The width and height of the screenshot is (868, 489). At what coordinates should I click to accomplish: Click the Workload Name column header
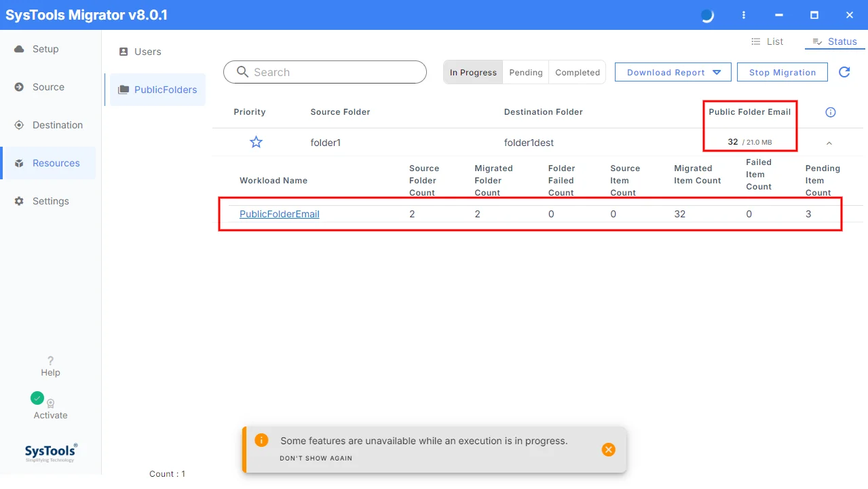[x=273, y=181]
